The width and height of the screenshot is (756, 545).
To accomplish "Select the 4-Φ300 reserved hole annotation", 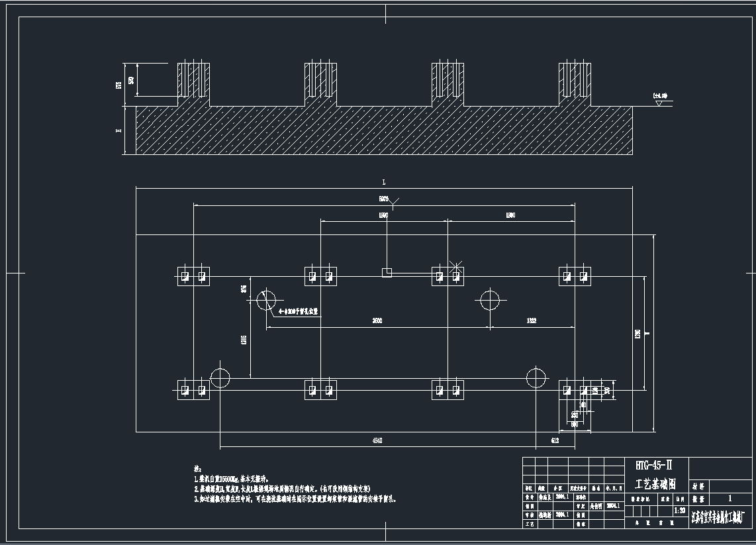I will point(299,311).
